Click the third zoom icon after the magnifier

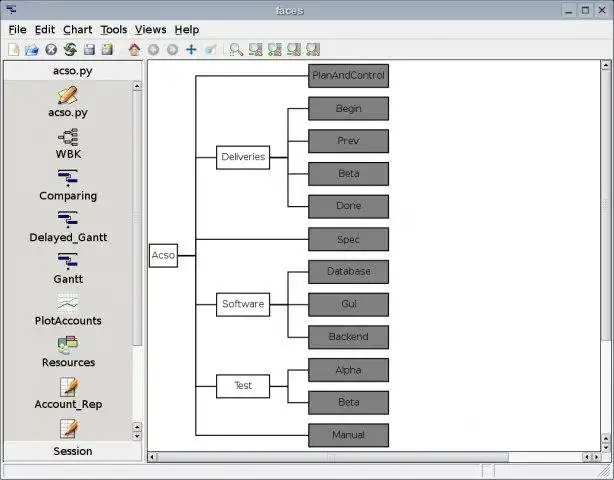pos(294,50)
